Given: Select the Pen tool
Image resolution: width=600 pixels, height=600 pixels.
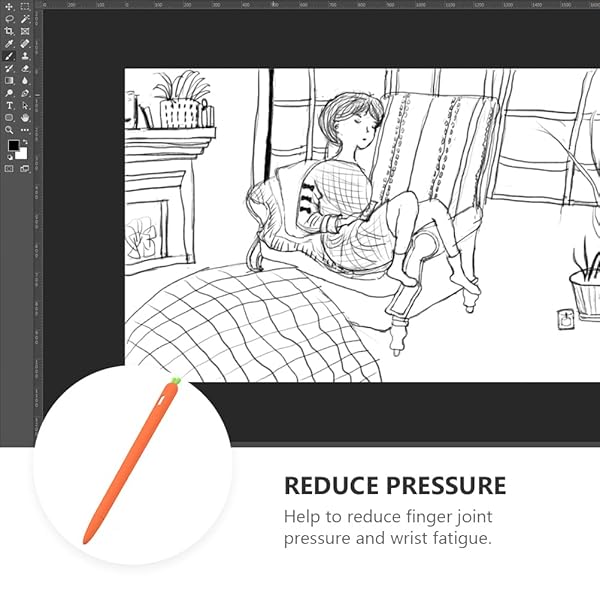Looking at the screenshot, I should tap(25, 93).
